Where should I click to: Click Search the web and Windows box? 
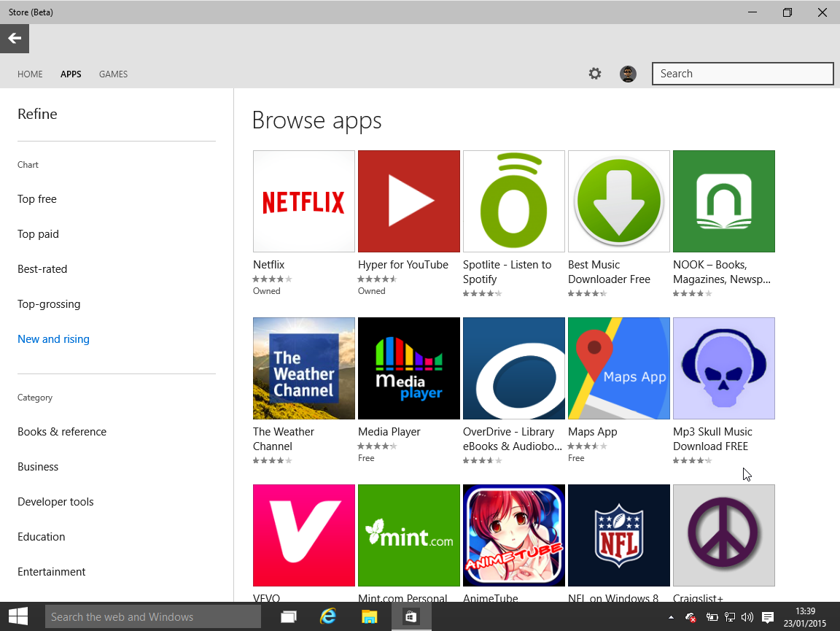point(153,617)
